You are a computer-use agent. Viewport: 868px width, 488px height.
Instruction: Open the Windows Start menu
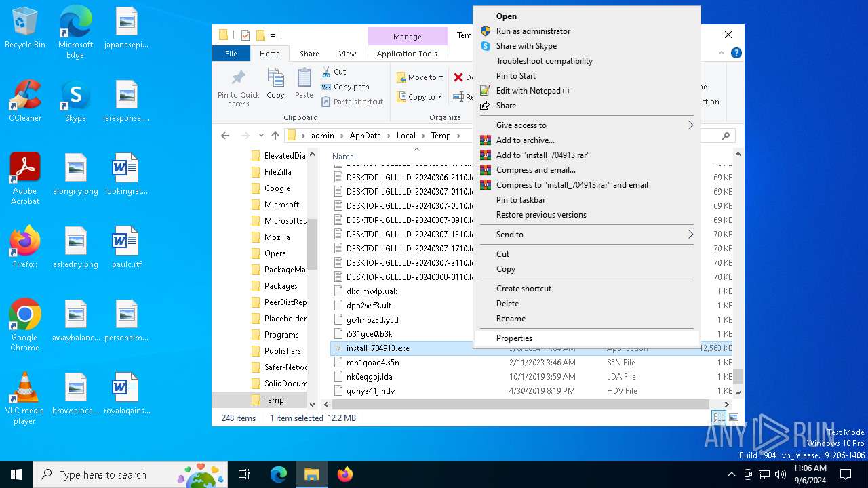[16, 474]
